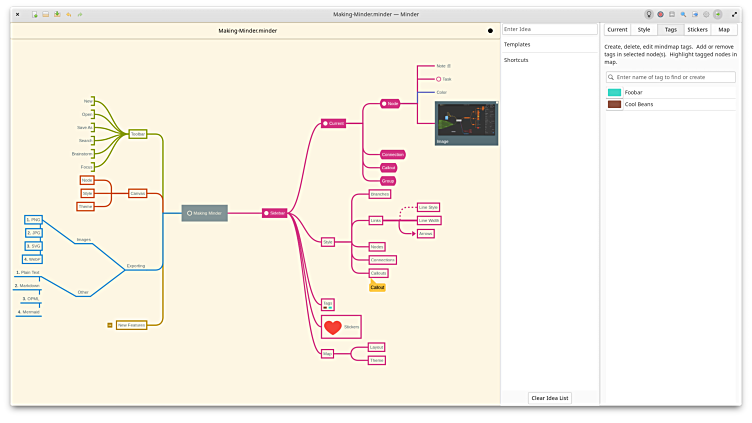Toggle the Task circle checkbox node
752x423 pixels.
[438, 79]
